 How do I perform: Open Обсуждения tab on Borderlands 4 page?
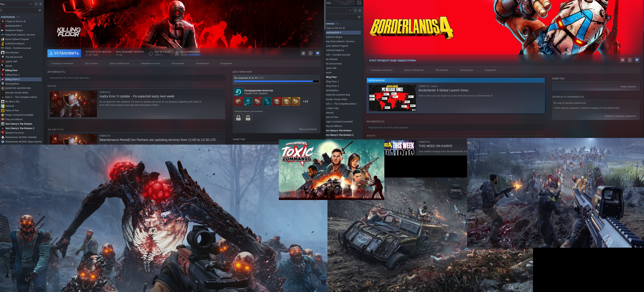[442, 70]
